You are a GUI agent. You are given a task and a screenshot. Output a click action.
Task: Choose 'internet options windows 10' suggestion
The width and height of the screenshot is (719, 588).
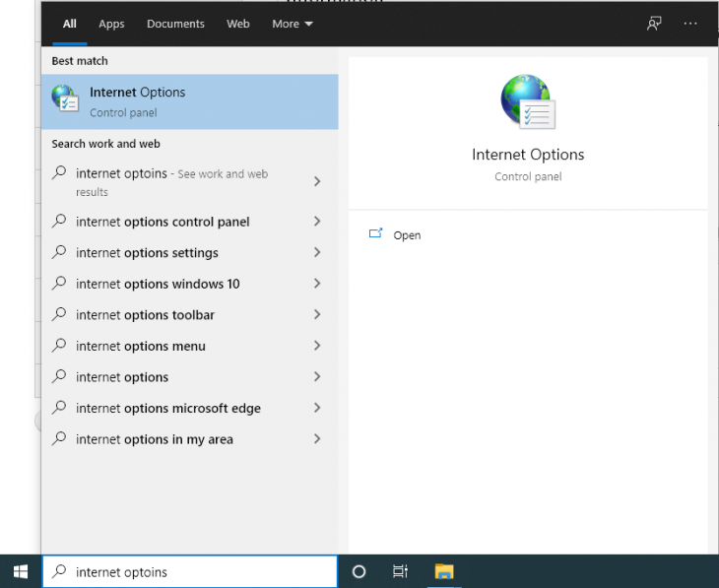(190, 284)
